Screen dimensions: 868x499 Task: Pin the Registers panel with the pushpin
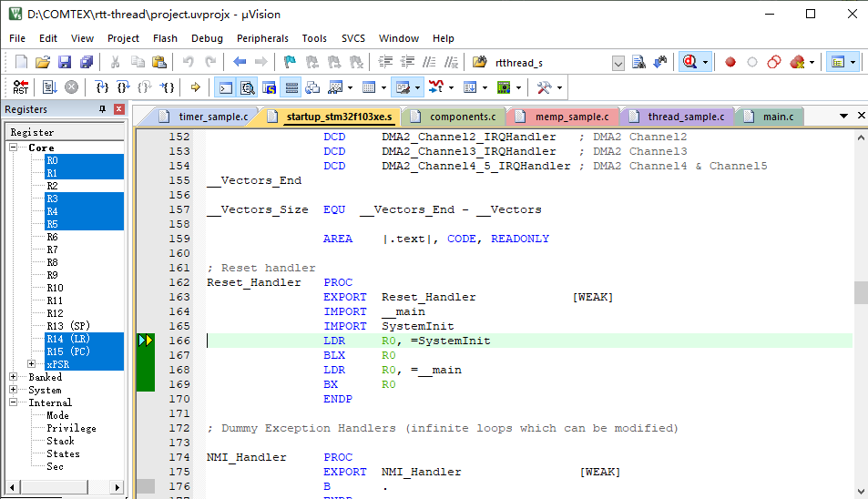point(102,109)
